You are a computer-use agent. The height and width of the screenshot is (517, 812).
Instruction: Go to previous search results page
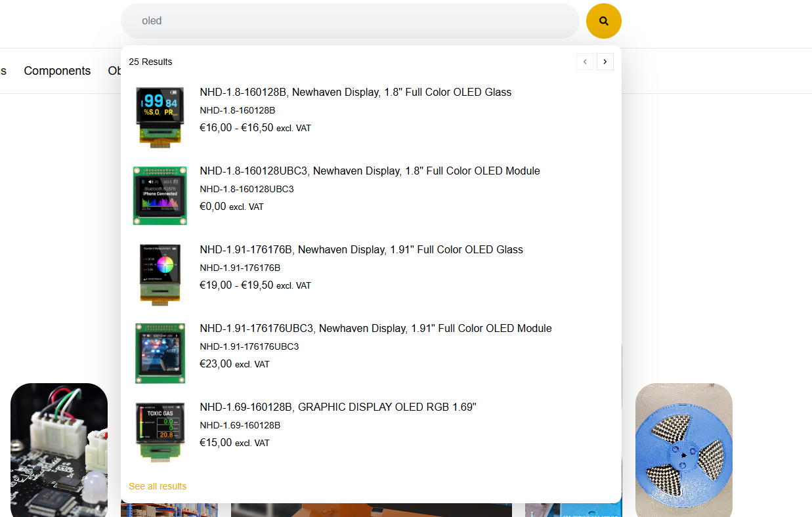584,62
